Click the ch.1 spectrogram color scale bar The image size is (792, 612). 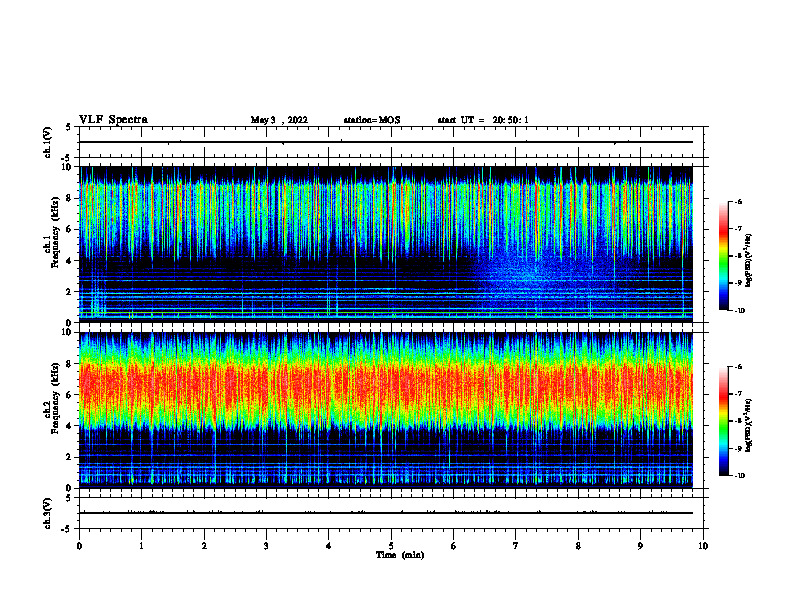pyautogui.click(x=724, y=256)
